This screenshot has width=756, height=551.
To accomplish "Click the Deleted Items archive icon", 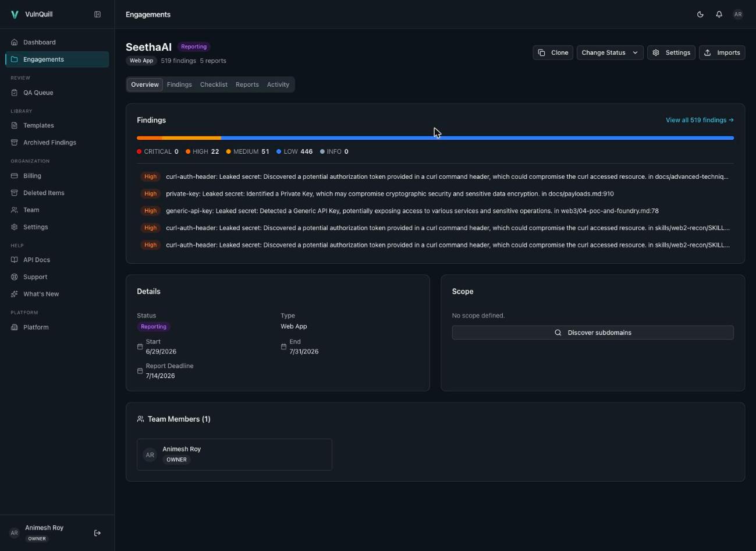I will tap(15, 193).
